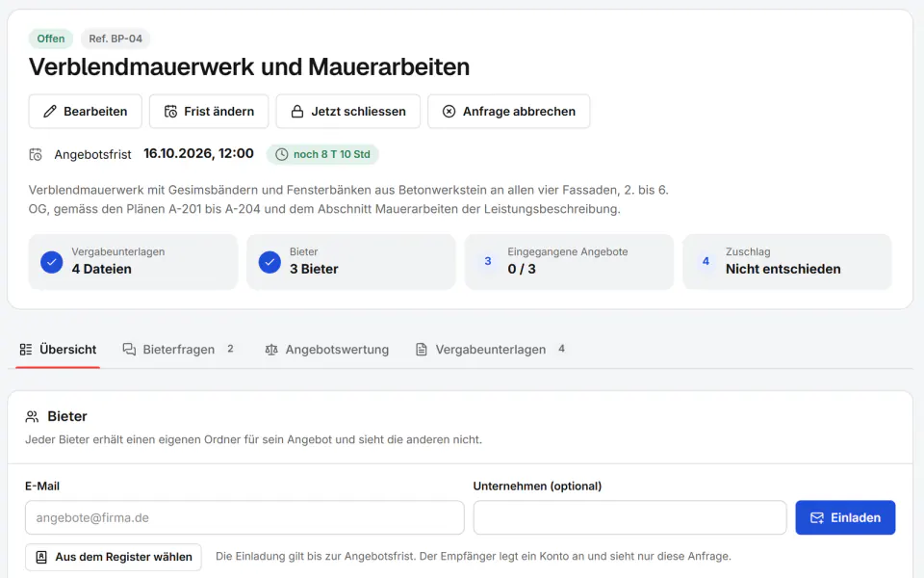Click the address book icon in Register button
This screenshot has height=578, width=924.
click(x=41, y=557)
